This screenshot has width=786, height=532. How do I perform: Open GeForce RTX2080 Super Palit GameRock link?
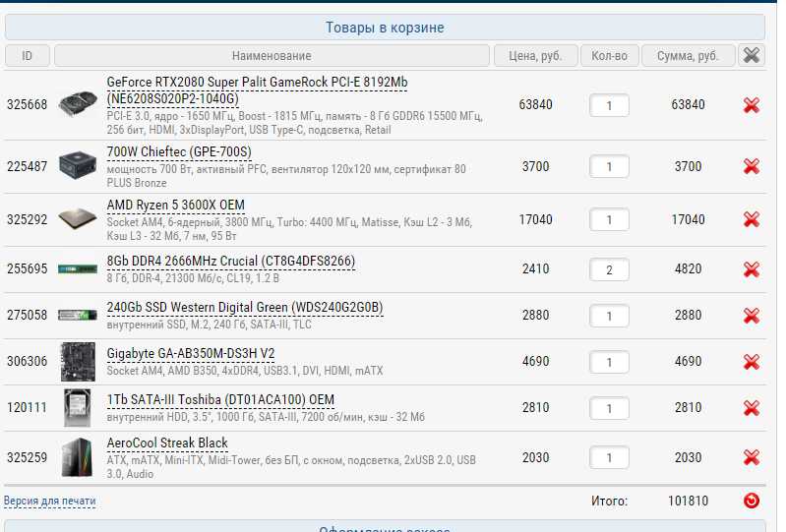pos(257,90)
